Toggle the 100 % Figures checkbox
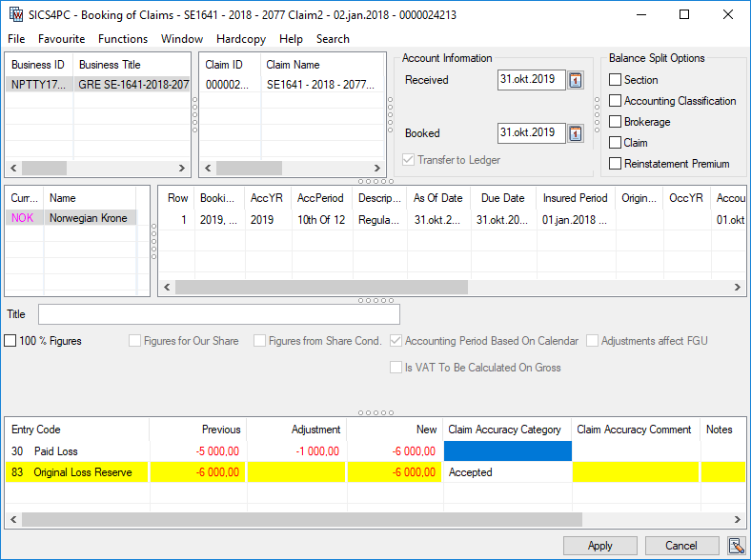The height and width of the screenshot is (560, 751). pos(10,341)
